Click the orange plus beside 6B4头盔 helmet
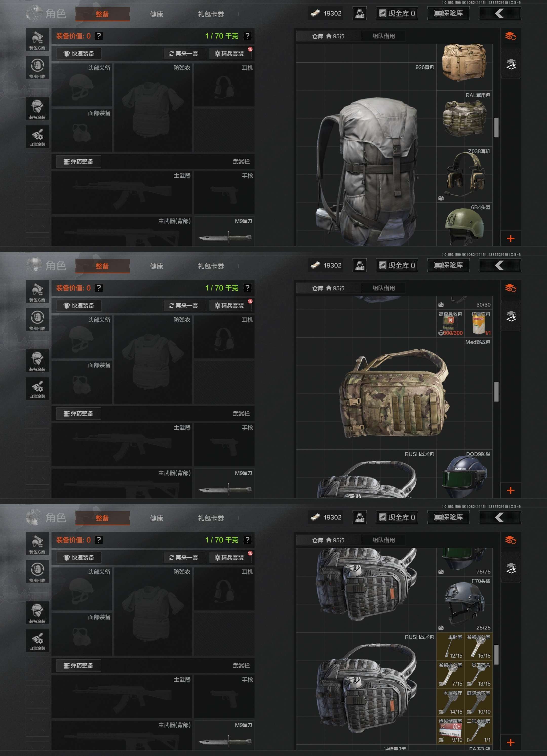Image resolution: width=547 pixels, height=756 pixels. coord(510,238)
